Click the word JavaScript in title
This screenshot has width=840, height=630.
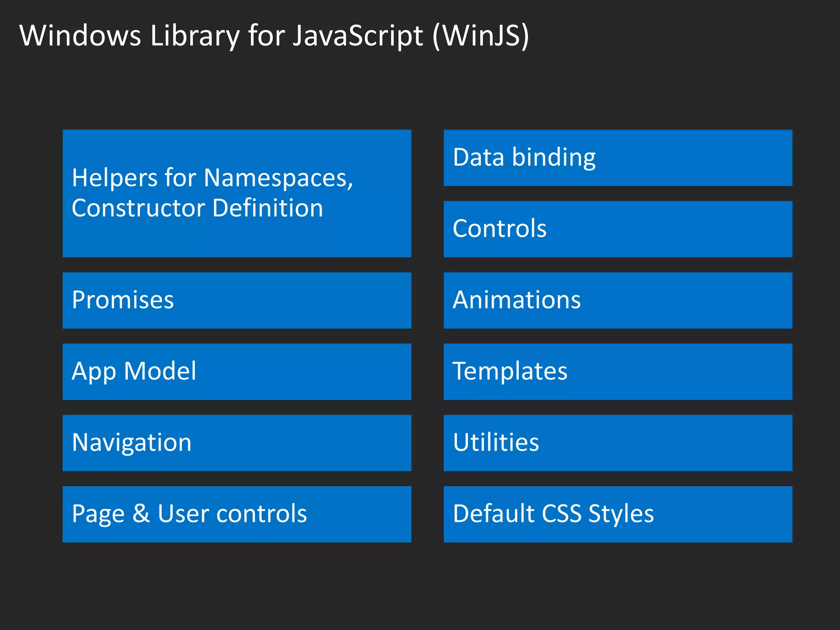(x=357, y=36)
